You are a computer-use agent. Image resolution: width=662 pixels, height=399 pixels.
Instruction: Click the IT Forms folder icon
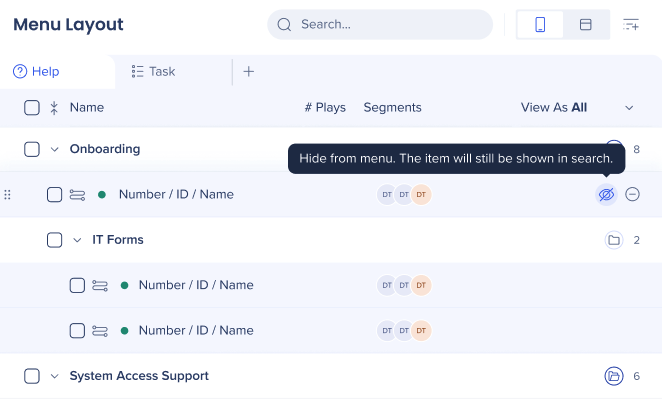614,240
